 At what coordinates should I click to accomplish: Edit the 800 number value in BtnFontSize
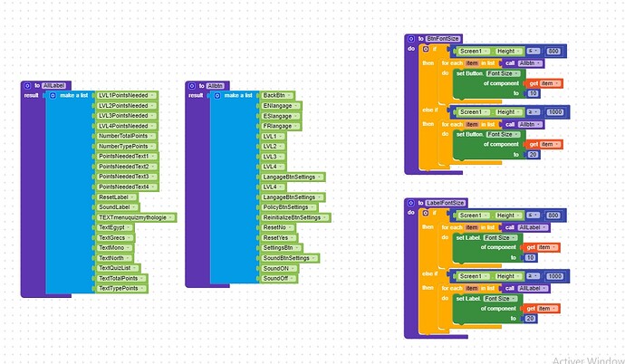click(x=553, y=51)
